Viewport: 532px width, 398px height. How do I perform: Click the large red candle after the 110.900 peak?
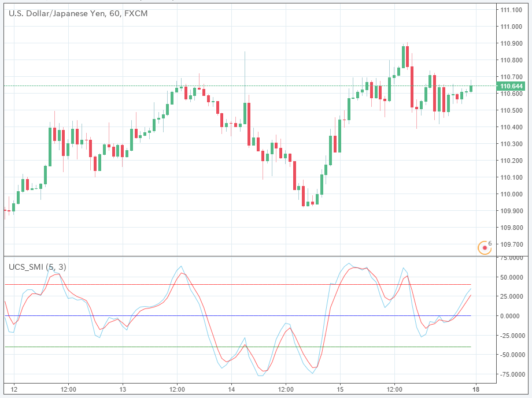412,87
